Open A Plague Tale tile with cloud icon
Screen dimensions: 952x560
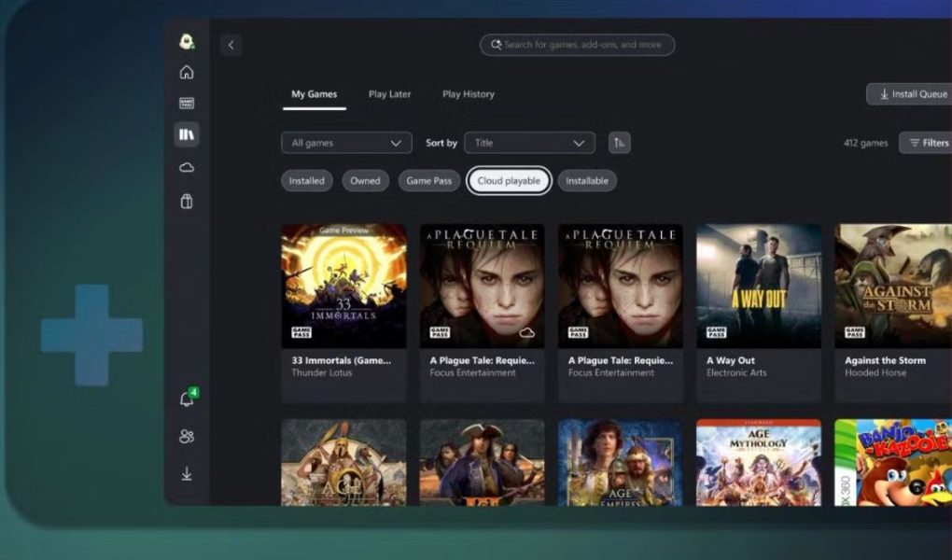483,313
